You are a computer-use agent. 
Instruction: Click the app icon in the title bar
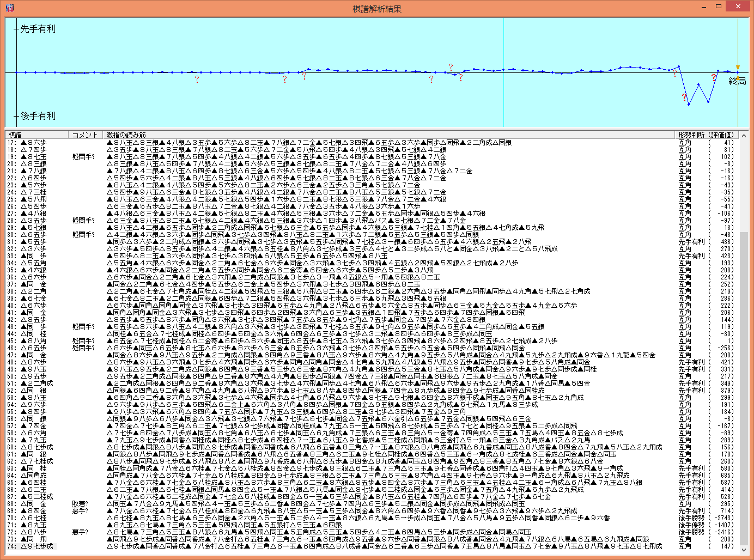(x=9, y=8)
